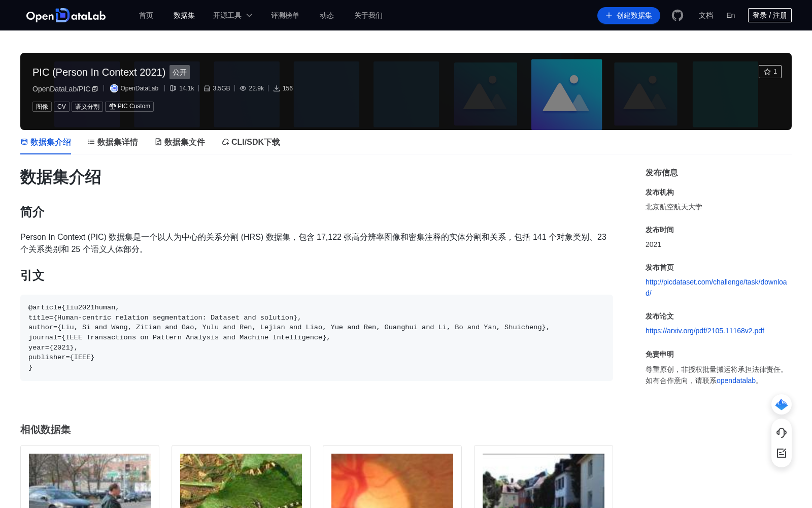Click the blue bird floating assistant icon
Image resolution: width=812 pixels, height=508 pixels.
(x=782, y=404)
